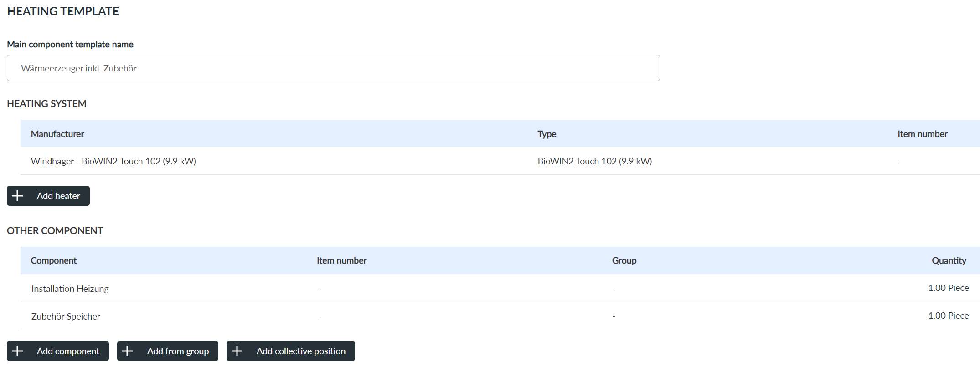Click the plus icon on Add collective position
The width and height of the screenshot is (980, 366).
coord(237,351)
